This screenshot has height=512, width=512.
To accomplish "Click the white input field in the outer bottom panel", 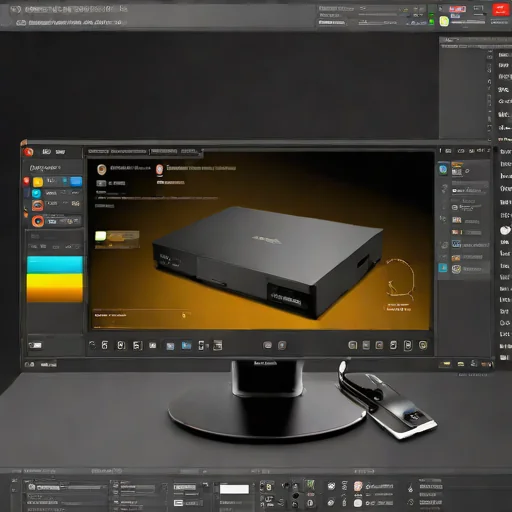I will pyautogui.click(x=234, y=489).
